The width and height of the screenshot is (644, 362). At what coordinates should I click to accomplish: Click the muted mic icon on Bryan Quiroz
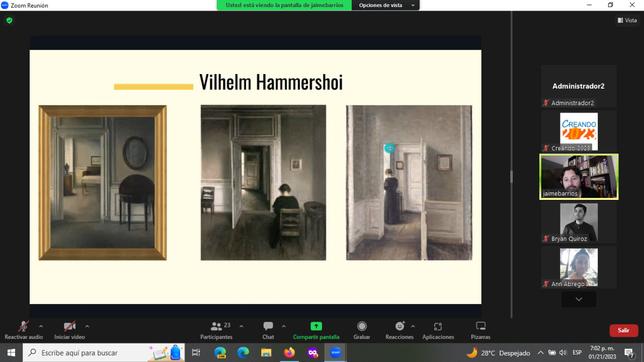[546, 239]
